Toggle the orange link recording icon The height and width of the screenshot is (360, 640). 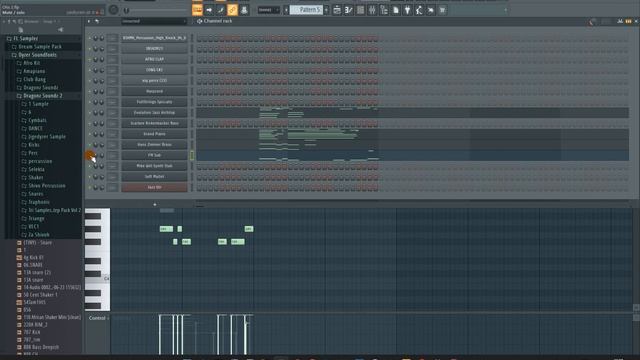pyautogui.click(x=232, y=10)
